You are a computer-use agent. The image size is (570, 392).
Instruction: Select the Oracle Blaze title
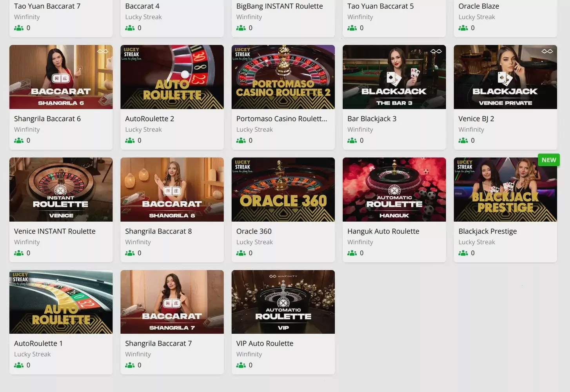[x=479, y=6]
